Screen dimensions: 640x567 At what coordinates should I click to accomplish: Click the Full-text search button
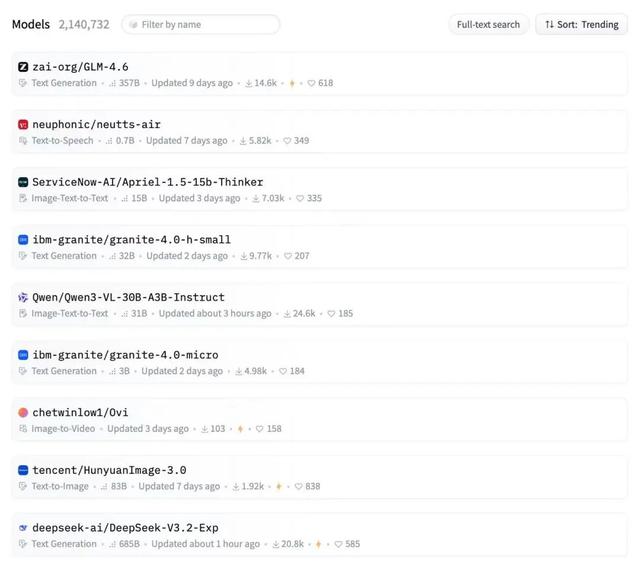click(488, 24)
